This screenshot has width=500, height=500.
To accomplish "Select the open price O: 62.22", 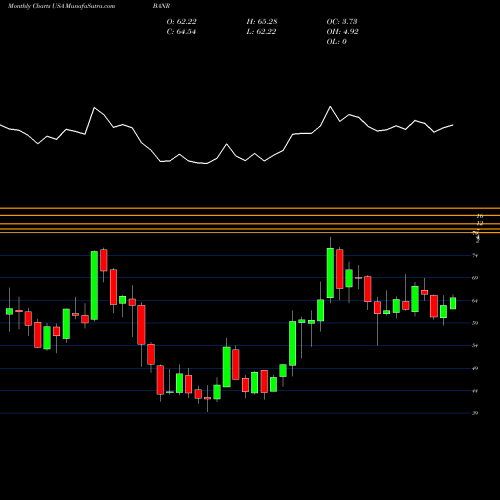I will [181, 22].
